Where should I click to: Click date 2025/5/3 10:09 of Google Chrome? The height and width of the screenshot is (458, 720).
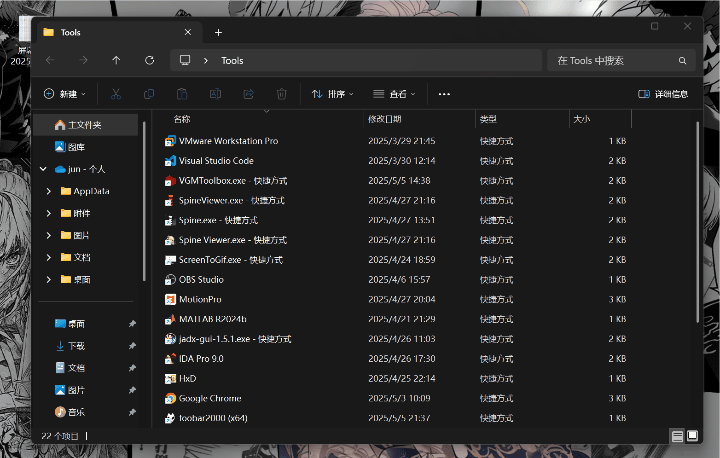coord(399,398)
